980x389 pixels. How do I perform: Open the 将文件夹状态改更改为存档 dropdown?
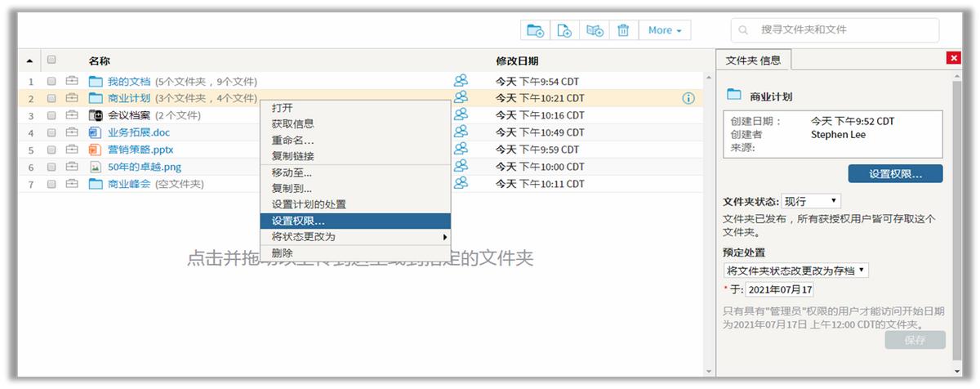coord(796,270)
